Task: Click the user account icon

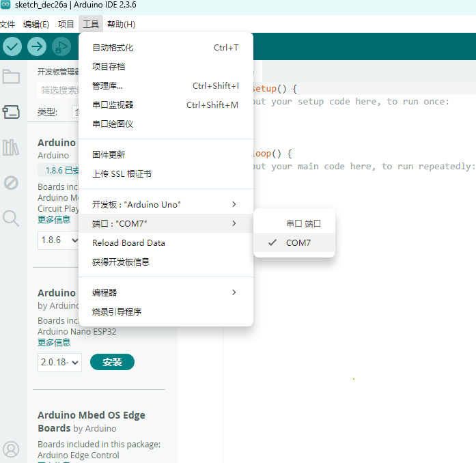Action: point(11,449)
